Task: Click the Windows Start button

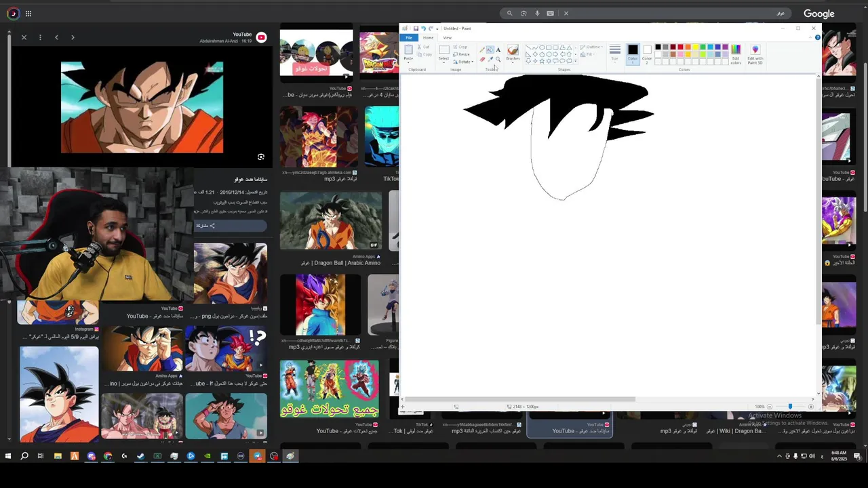Action: (8, 456)
